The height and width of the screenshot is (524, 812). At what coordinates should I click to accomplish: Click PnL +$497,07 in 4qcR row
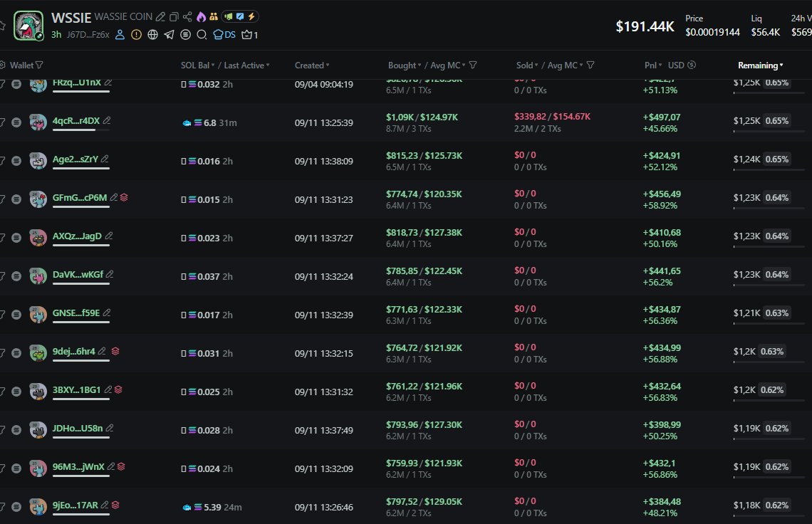coord(662,117)
